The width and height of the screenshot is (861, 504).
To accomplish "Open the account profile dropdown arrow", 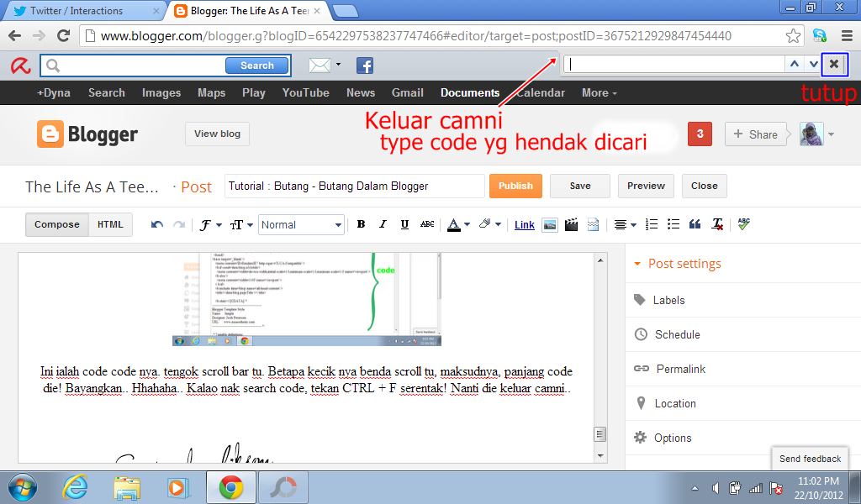I will (831, 134).
